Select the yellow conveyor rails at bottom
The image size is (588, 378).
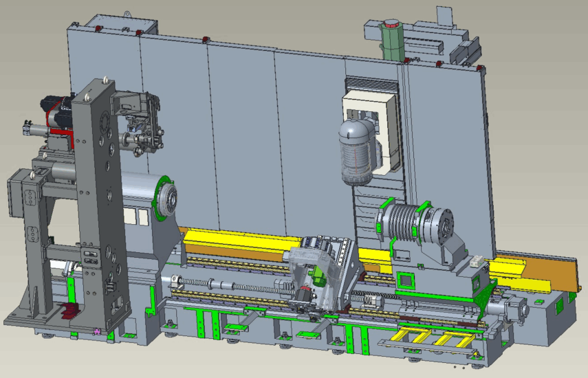point(426,337)
